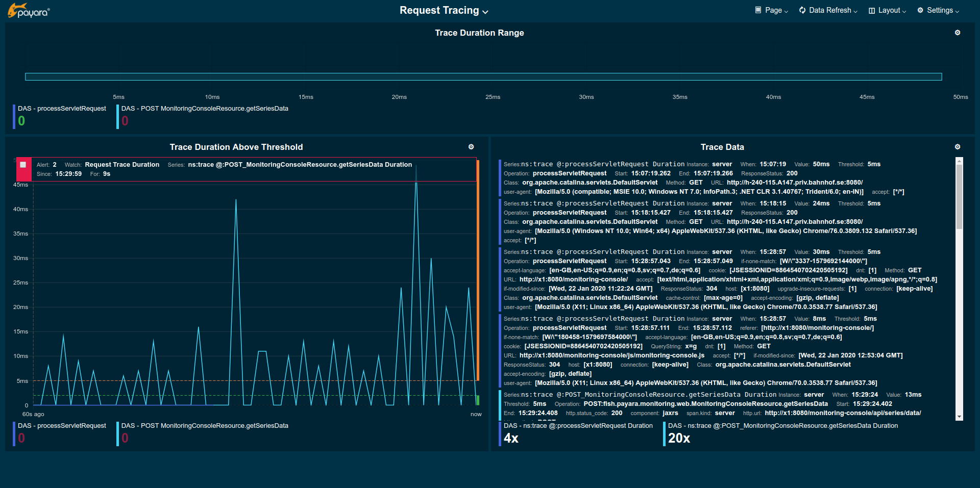The width and height of the screenshot is (980, 488).
Task: Click the Payara logo
Action: [29, 11]
